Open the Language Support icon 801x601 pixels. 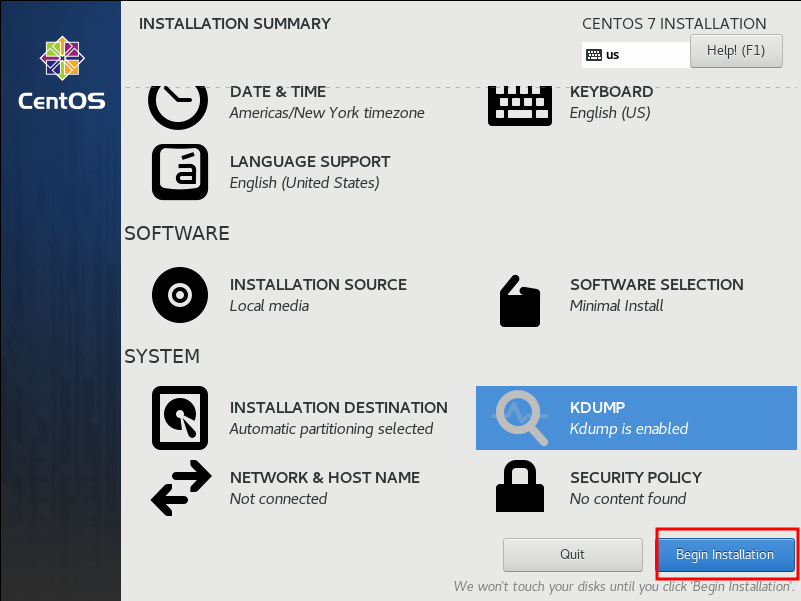[x=180, y=172]
